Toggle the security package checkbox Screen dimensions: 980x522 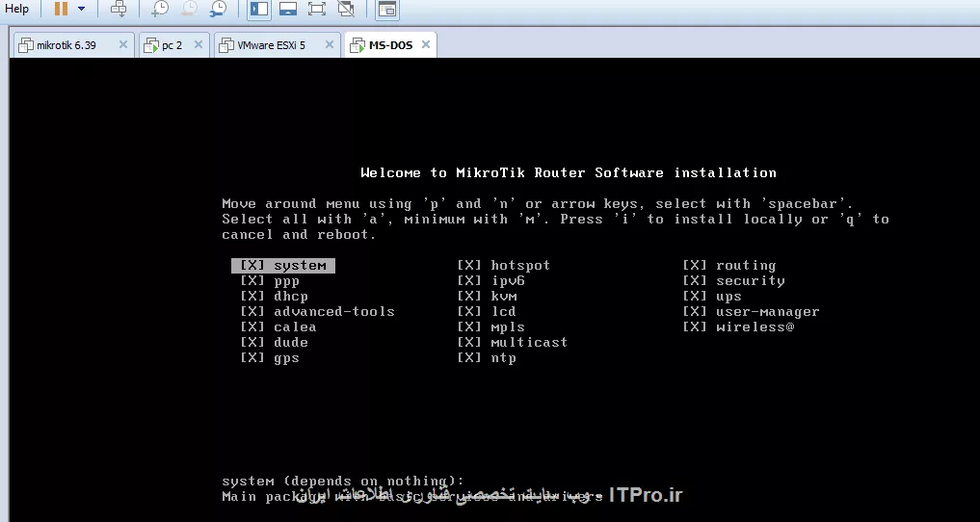pyautogui.click(x=695, y=281)
